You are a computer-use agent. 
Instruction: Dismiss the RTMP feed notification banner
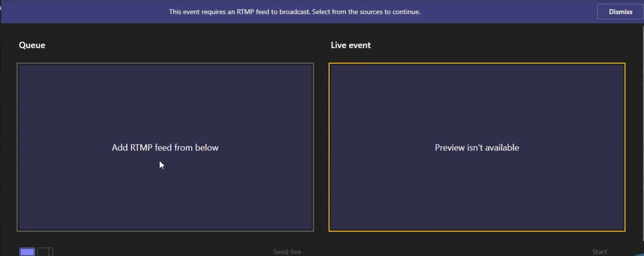point(620,12)
